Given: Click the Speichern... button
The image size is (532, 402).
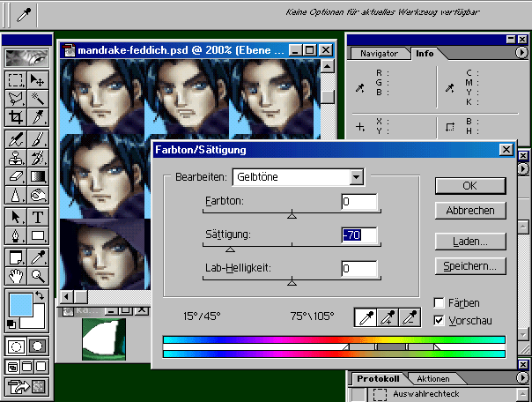Looking at the screenshot, I should pyautogui.click(x=470, y=266).
